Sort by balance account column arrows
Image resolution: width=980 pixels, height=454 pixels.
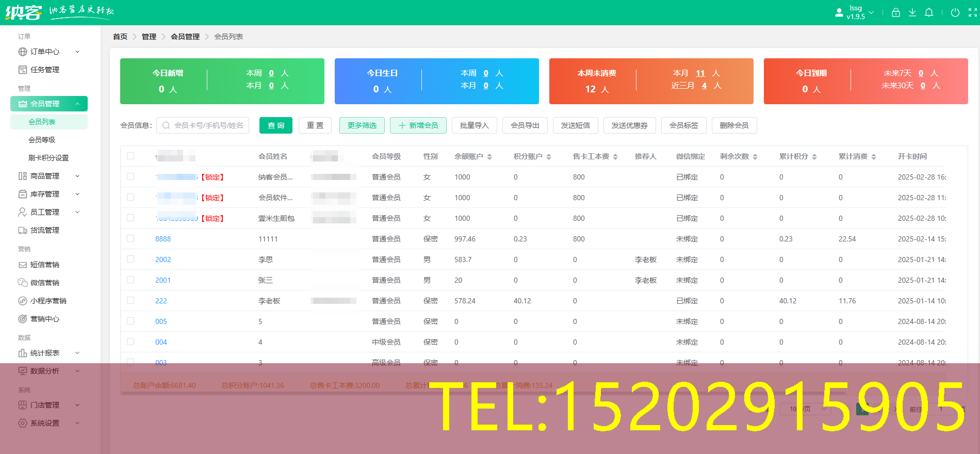(489, 157)
